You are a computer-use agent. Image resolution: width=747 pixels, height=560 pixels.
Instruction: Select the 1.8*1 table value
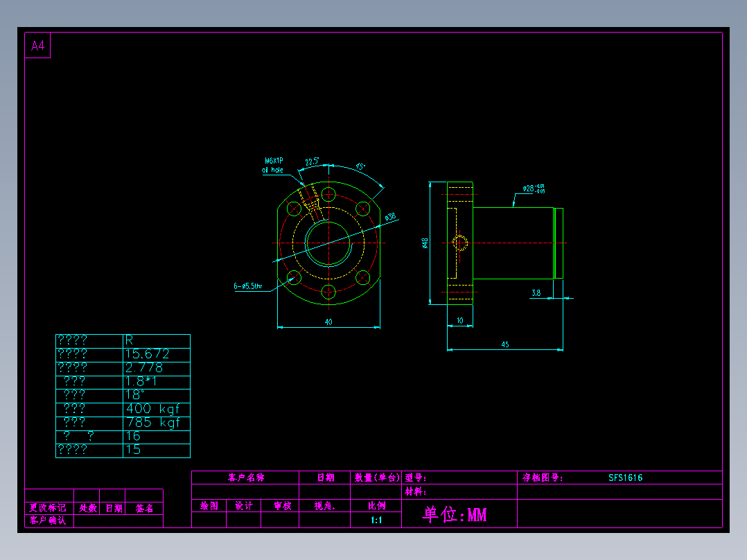141,381
